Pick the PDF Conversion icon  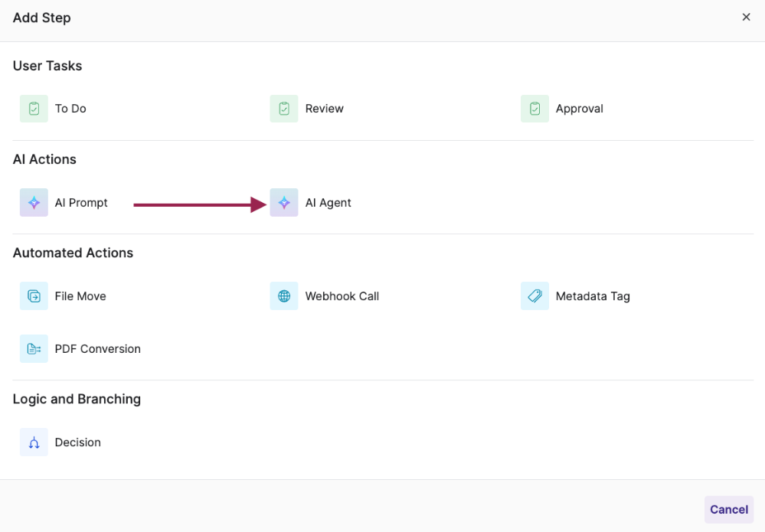34,348
